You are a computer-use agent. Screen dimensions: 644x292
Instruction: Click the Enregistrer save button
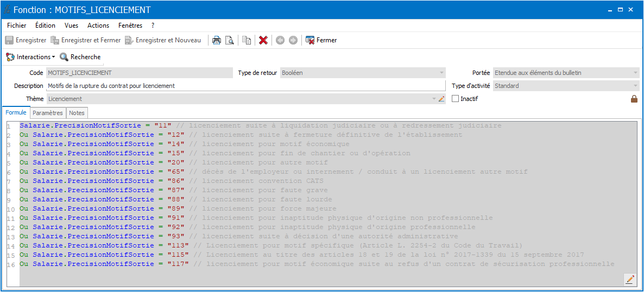click(26, 40)
